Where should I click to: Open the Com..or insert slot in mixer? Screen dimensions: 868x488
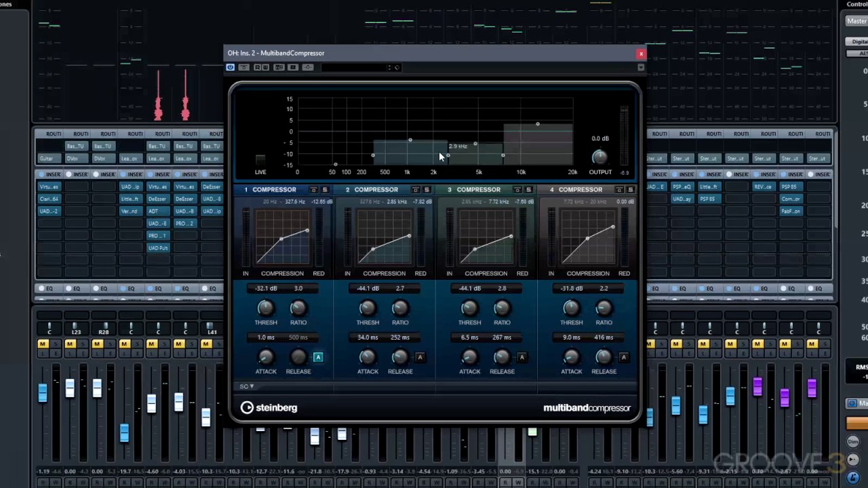tap(790, 199)
